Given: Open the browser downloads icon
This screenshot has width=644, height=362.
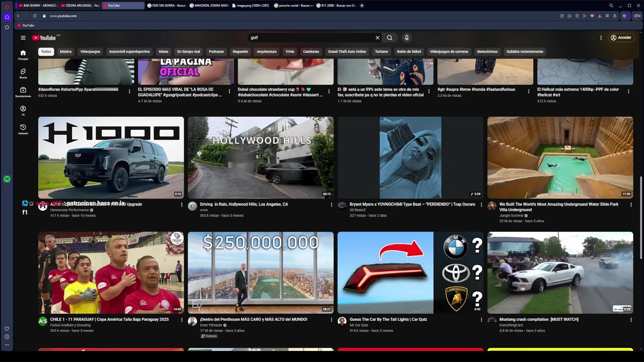Looking at the screenshot, I should tap(600, 16).
